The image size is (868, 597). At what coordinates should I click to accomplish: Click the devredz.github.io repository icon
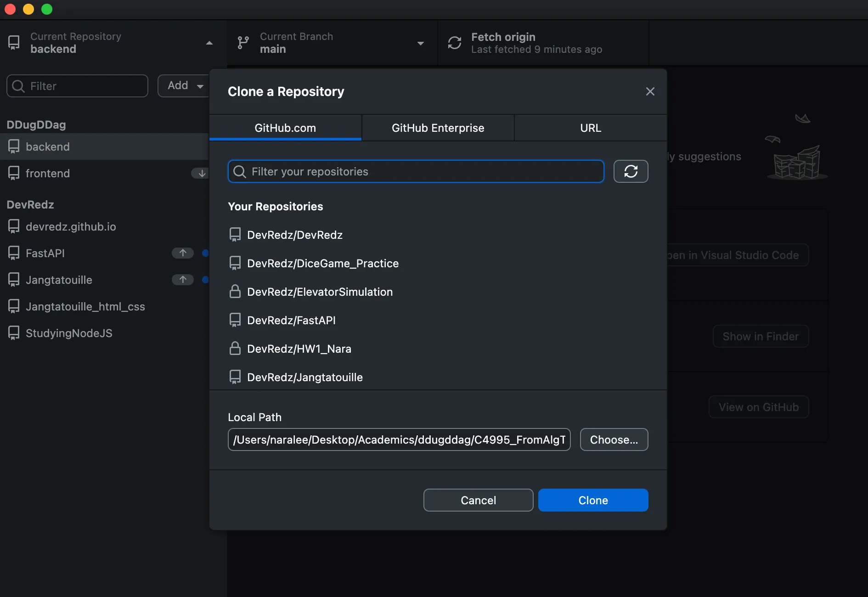click(14, 226)
